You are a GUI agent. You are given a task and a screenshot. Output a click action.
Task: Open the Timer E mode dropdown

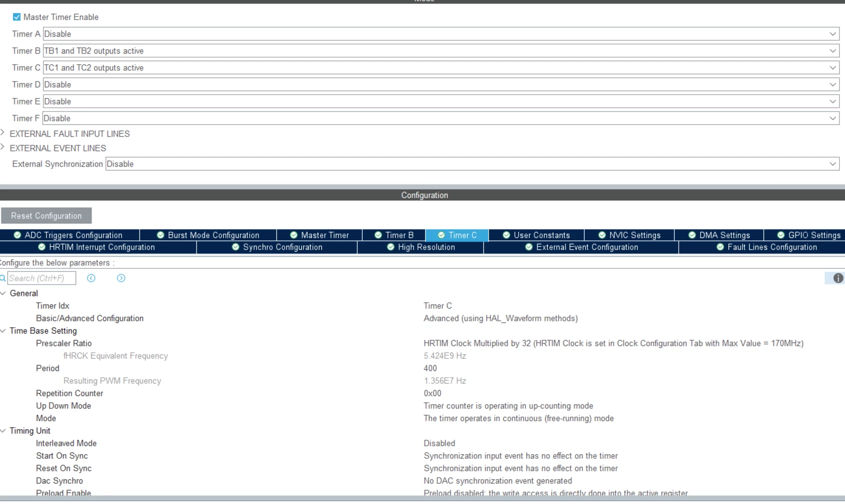441,101
